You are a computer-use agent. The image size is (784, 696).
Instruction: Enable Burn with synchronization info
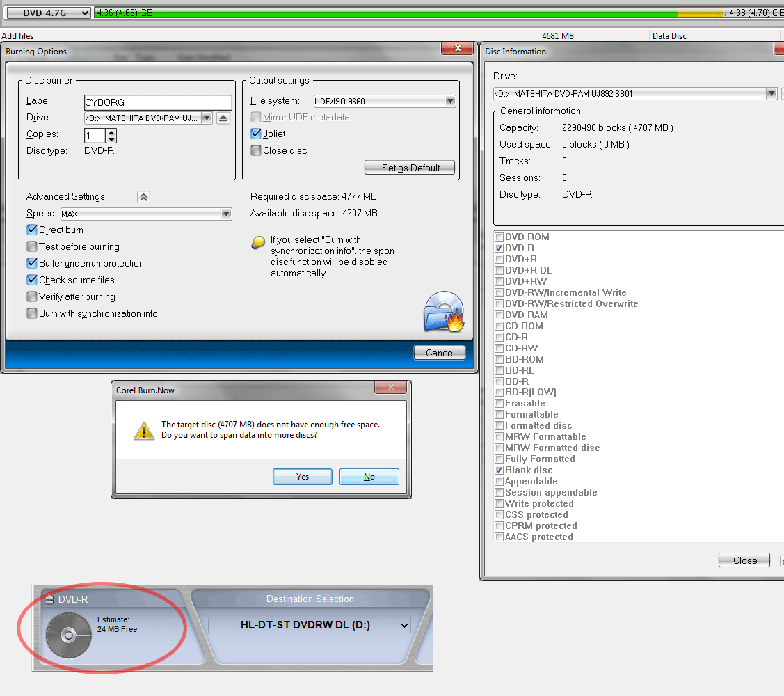[x=32, y=313]
